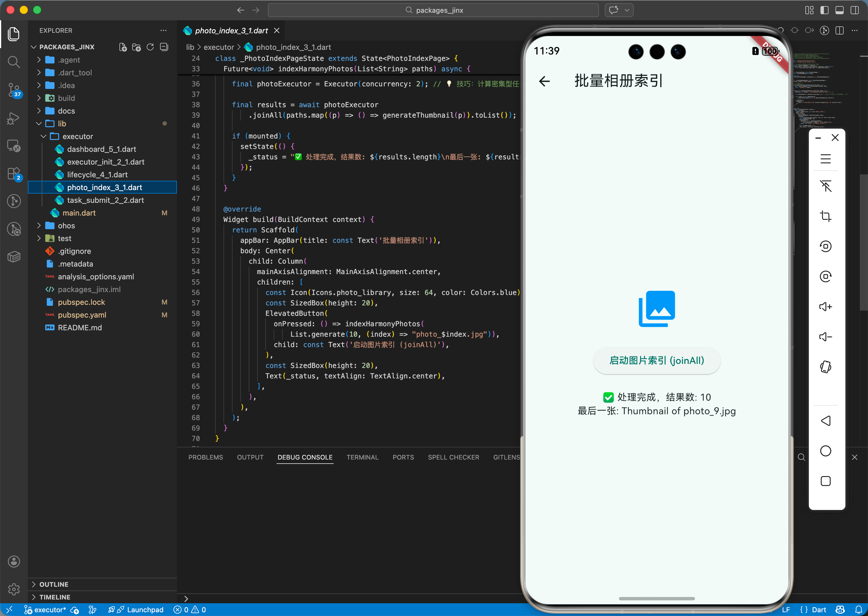The height and width of the screenshot is (616, 868).
Task: Open the Run and Debug view
Action: point(14,118)
